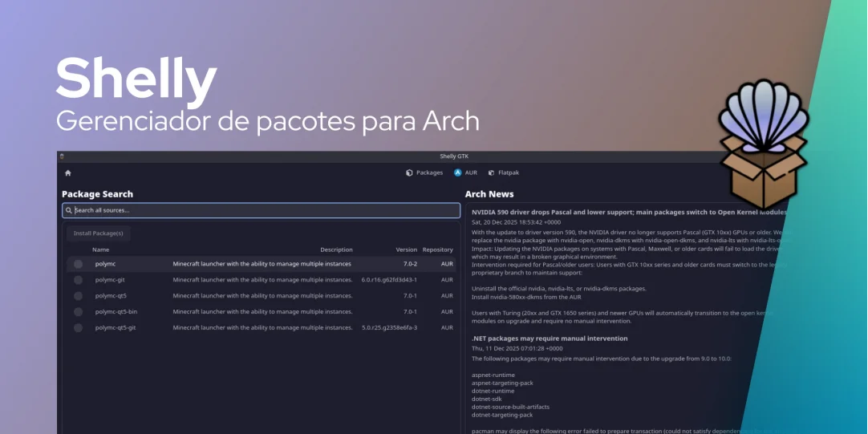Click version 7.0-2 cell

click(410, 264)
